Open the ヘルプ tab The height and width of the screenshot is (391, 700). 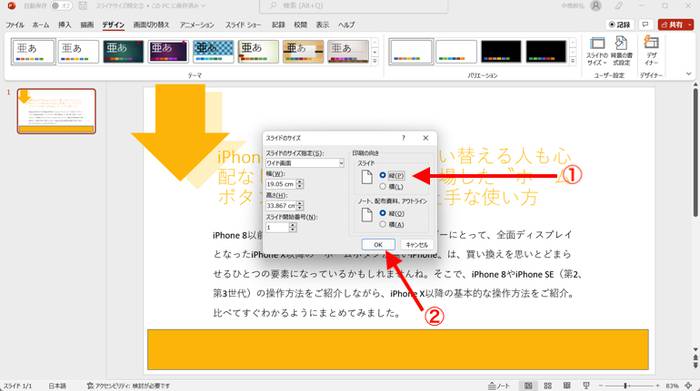[346, 25]
